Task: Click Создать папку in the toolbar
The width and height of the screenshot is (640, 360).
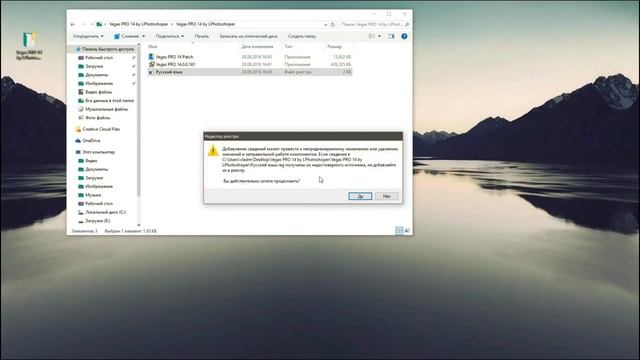Action: [302, 36]
